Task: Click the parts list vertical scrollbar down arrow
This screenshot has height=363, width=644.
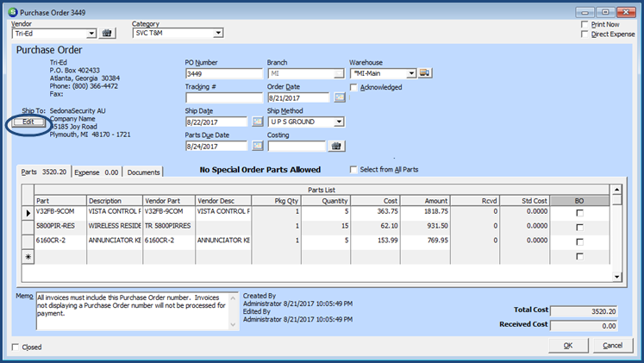Action: click(616, 276)
